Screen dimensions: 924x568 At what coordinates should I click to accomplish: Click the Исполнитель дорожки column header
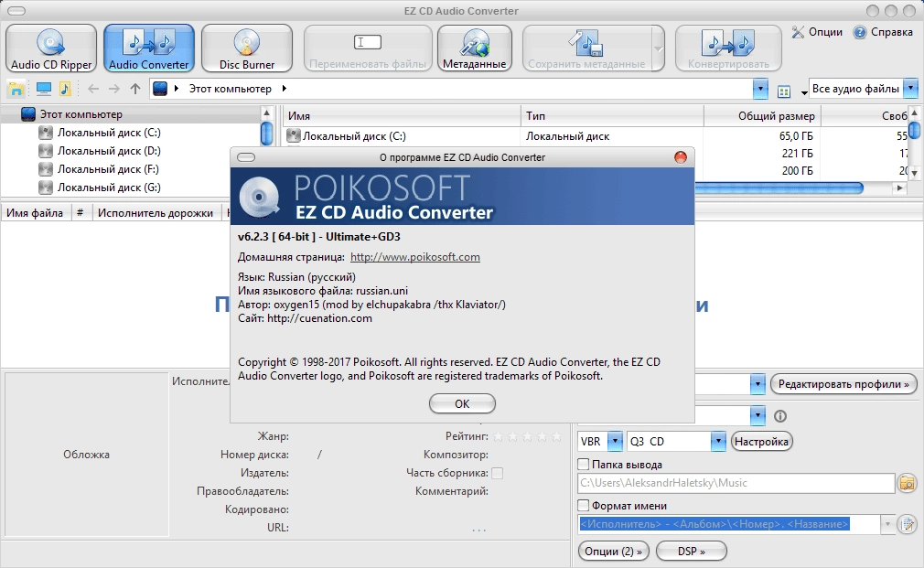(156, 213)
